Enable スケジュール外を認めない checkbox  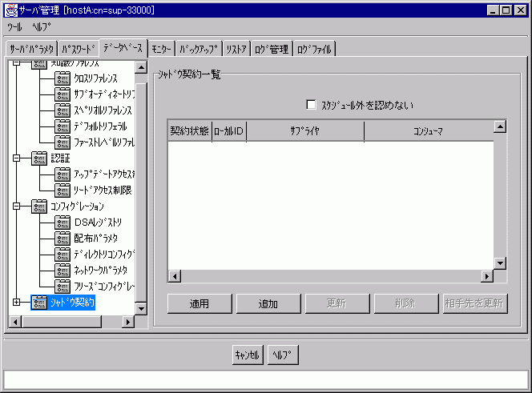pos(311,104)
